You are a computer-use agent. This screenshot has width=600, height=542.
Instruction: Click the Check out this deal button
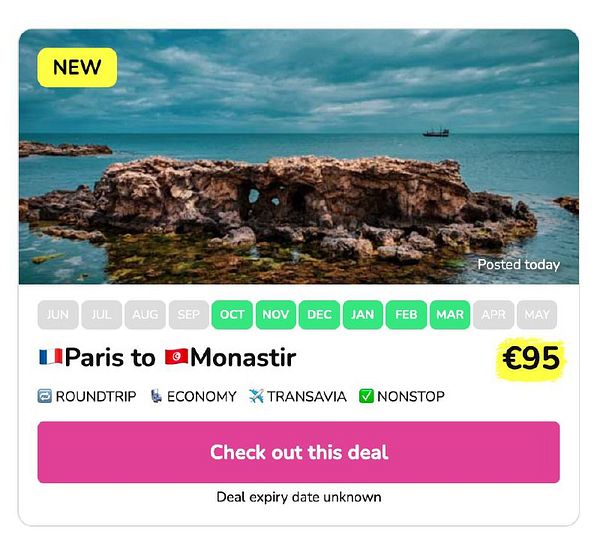click(298, 452)
